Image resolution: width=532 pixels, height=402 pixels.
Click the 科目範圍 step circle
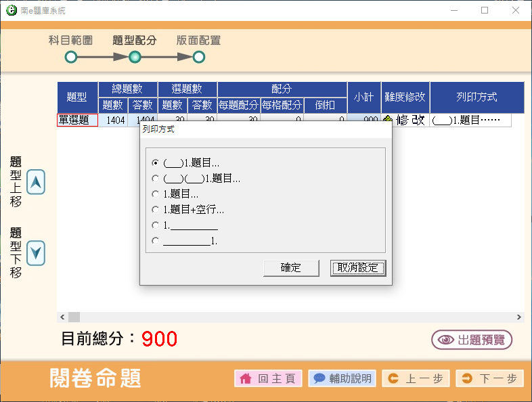70,58
